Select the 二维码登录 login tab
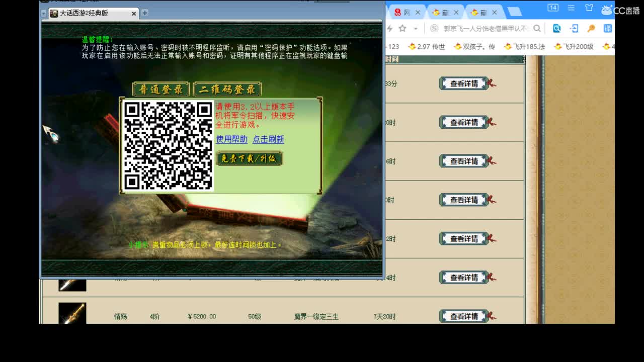This screenshot has width=644, height=362. coord(227,89)
